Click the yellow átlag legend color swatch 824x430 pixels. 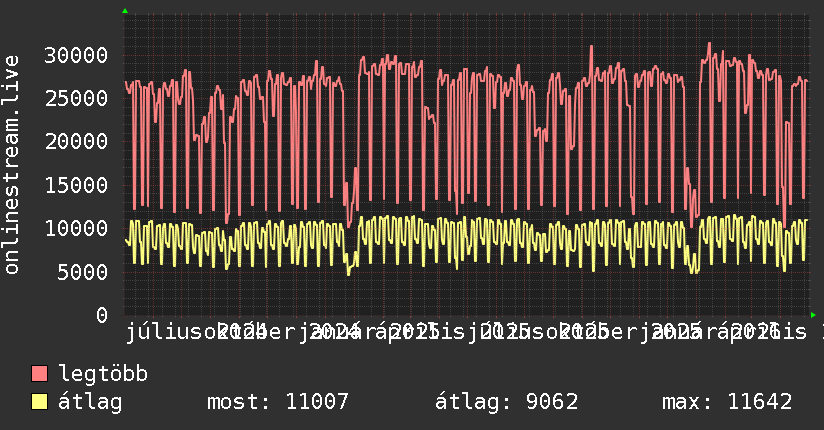[x=40, y=402]
